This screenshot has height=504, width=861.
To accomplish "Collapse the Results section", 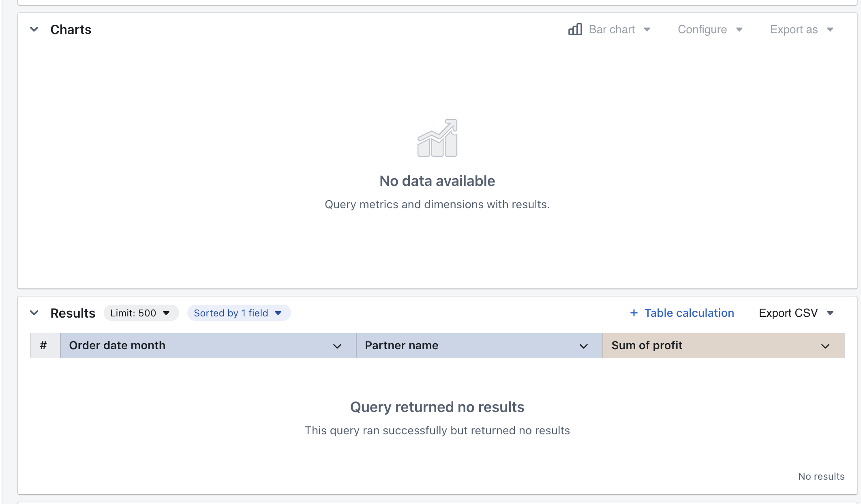I will (34, 313).
